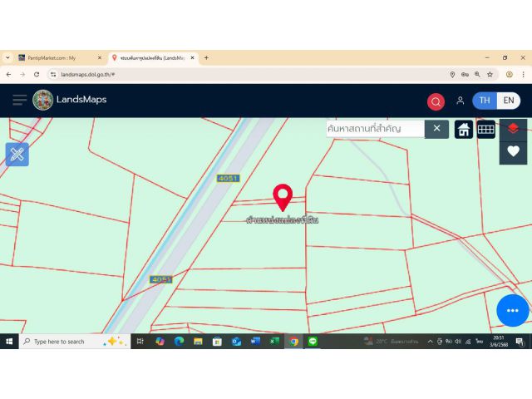Screen dimensions: 532x399
Task: Select the measure ruler pencil tool
Action: tap(17, 155)
